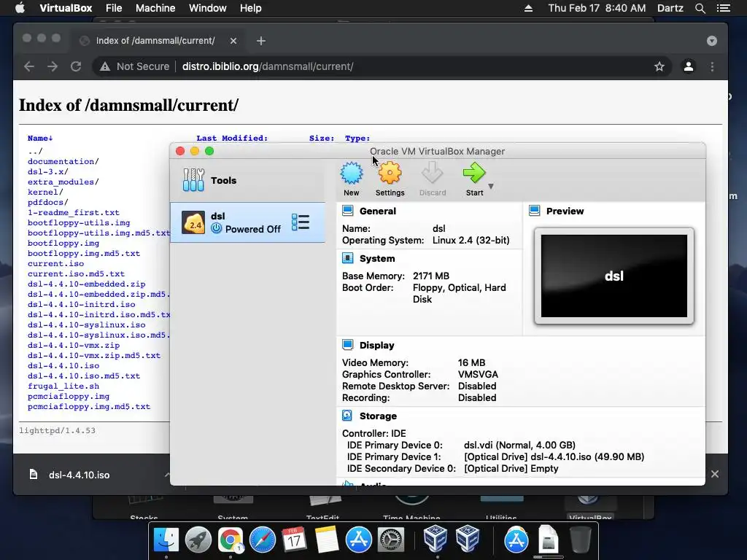Click the Not Secure warning indicator
Screen dimensions: 747x560
(x=134, y=66)
